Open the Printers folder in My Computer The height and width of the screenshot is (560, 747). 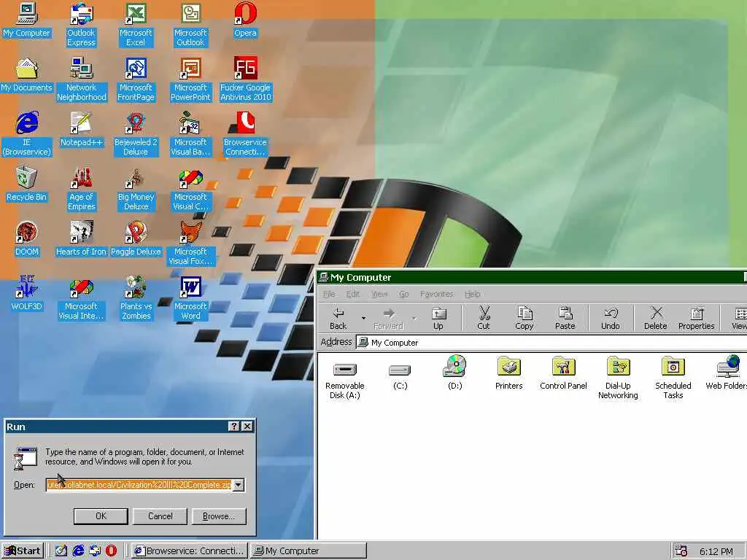[x=508, y=374]
